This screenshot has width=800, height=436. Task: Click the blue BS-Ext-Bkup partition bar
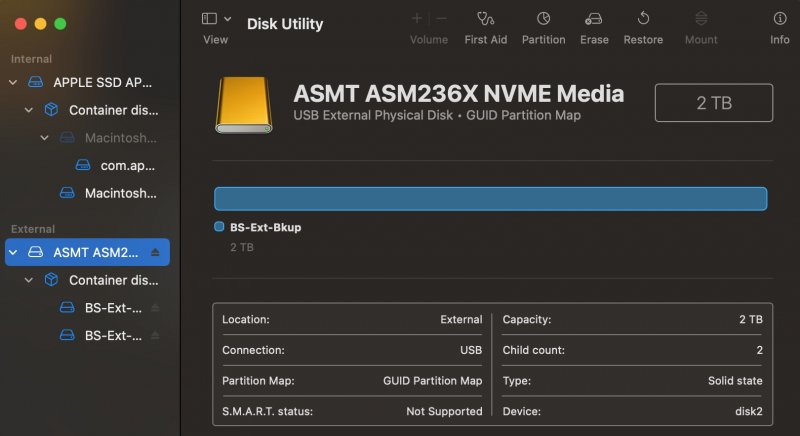490,198
